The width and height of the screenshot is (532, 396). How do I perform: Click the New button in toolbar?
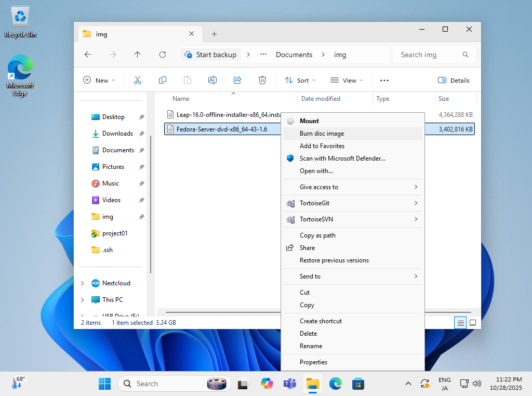[99, 80]
